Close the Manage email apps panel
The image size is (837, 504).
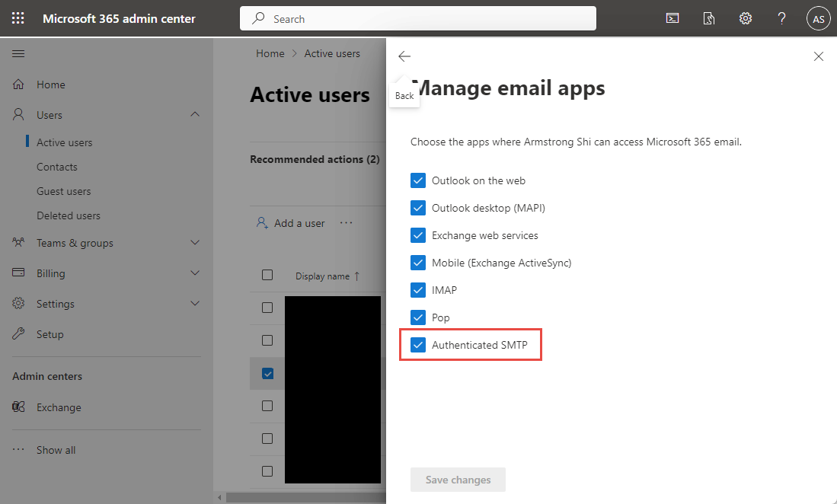[818, 56]
